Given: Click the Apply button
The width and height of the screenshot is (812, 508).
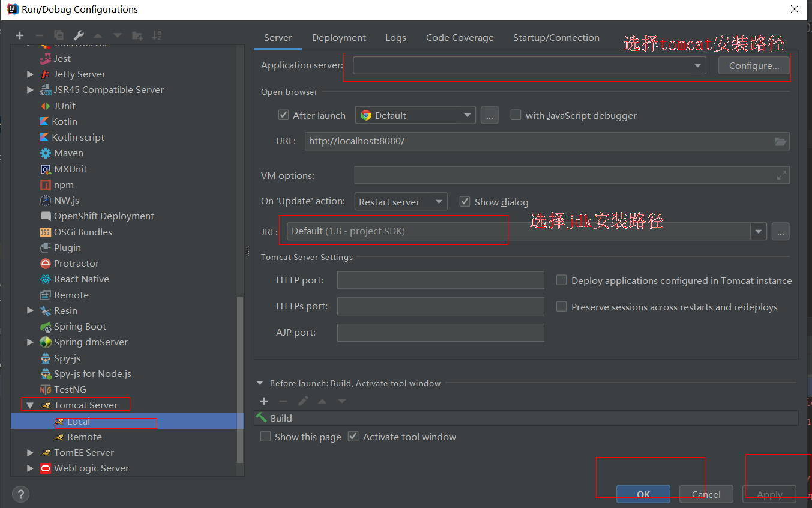Looking at the screenshot, I should pos(769,494).
